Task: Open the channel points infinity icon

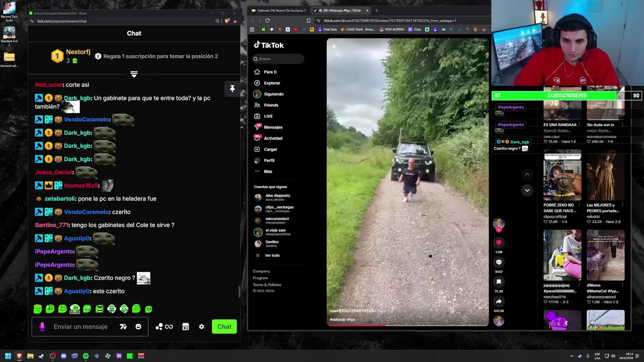Action: point(169,327)
